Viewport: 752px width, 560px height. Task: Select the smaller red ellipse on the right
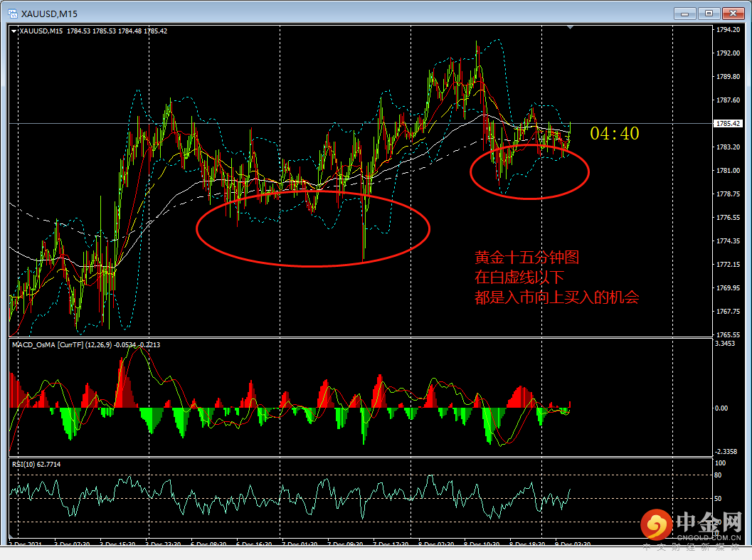(x=529, y=171)
